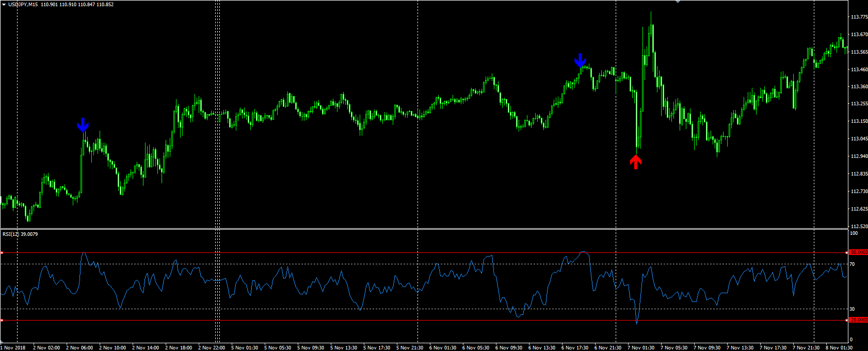Click the 5 Nov 17:30 time label
The image size is (868, 351).
point(377,348)
